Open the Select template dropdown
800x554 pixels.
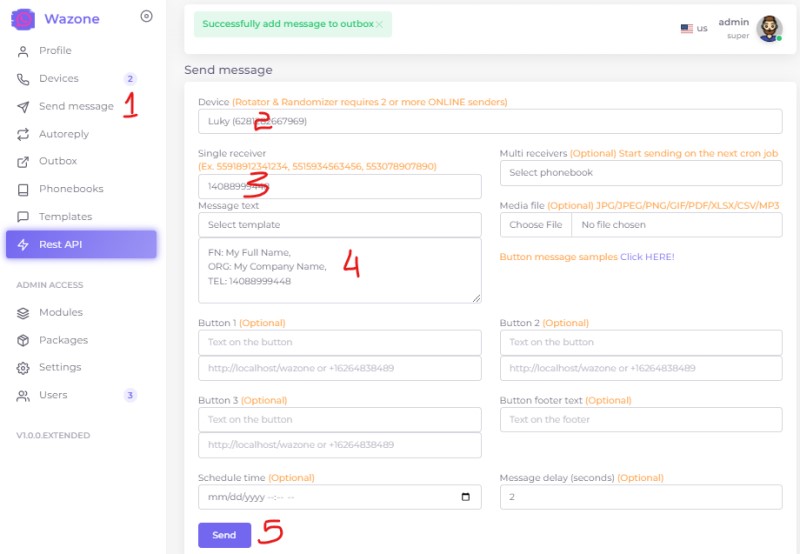pyautogui.click(x=339, y=225)
